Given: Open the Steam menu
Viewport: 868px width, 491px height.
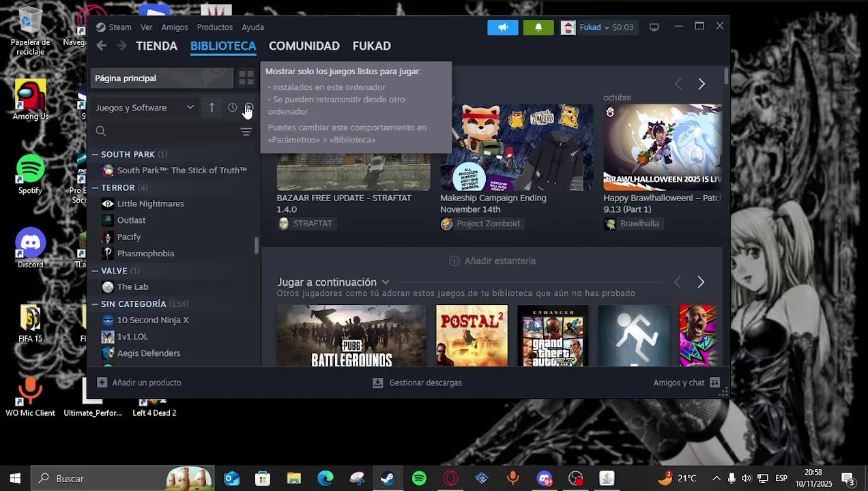Looking at the screenshot, I should coord(113,27).
